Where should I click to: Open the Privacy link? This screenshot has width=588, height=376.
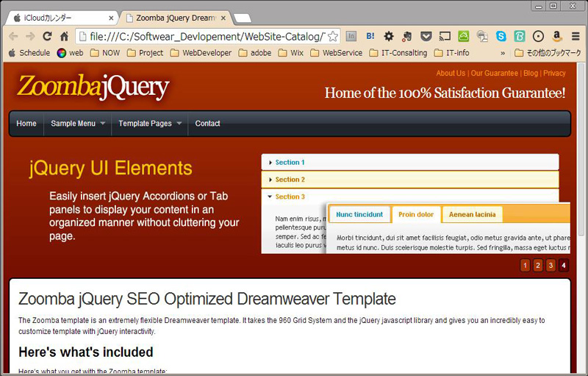[554, 73]
